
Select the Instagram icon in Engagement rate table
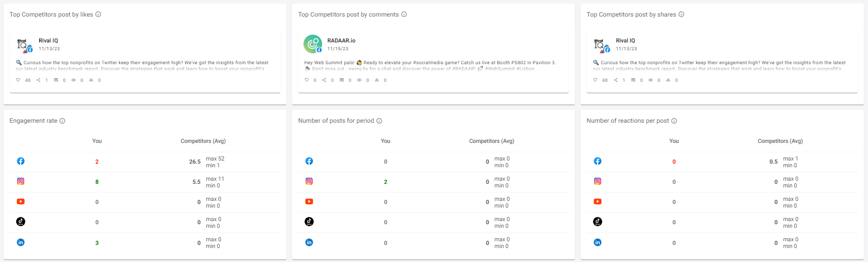click(x=21, y=181)
